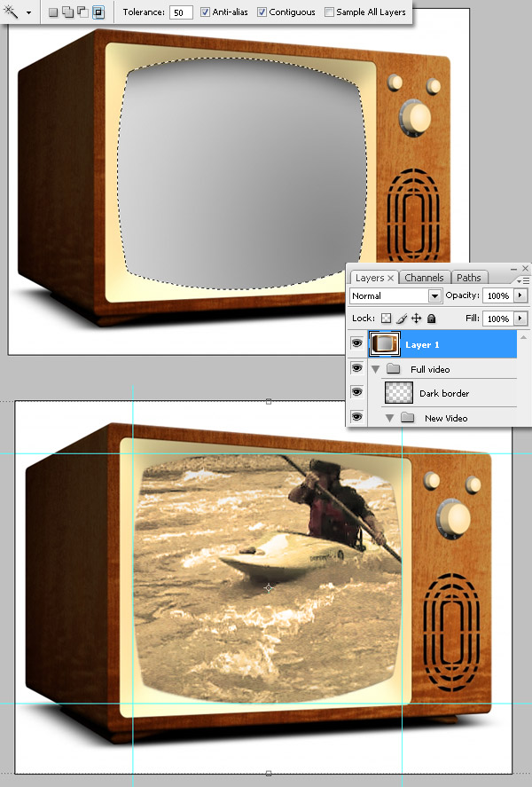Lock image pixels brush icon
The height and width of the screenshot is (787, 532).
[401, 319]
